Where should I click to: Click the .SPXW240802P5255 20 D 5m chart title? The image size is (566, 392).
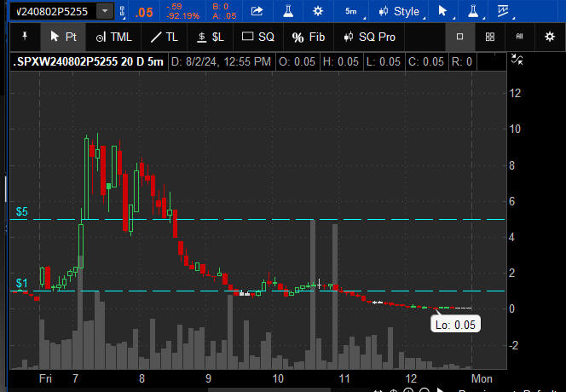[x=88, y=61]
